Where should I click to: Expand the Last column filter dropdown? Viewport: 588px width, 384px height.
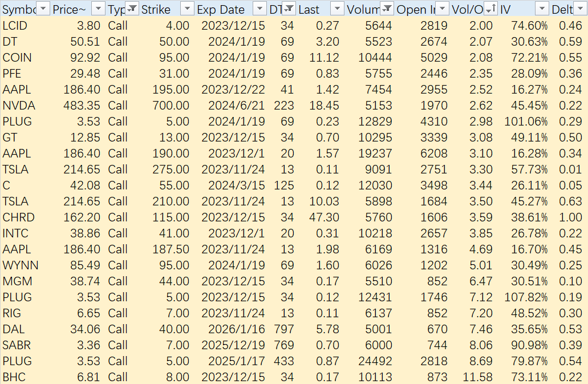click(338, 8)
